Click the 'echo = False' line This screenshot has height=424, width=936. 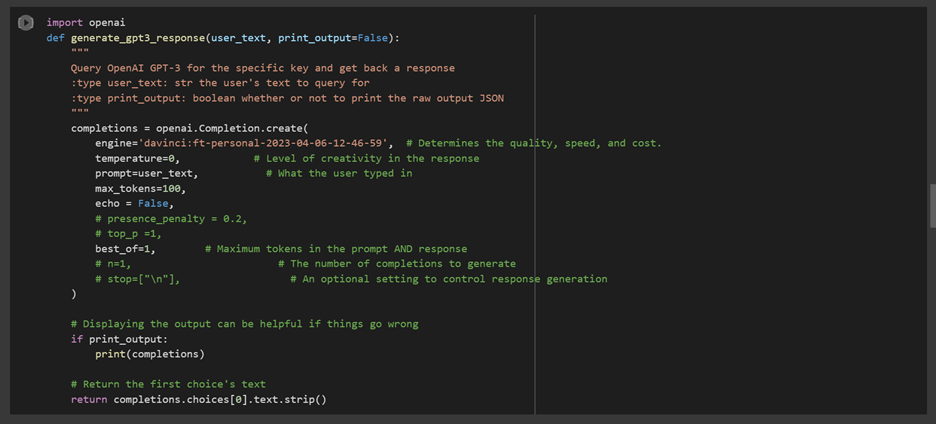coord(134,203)
